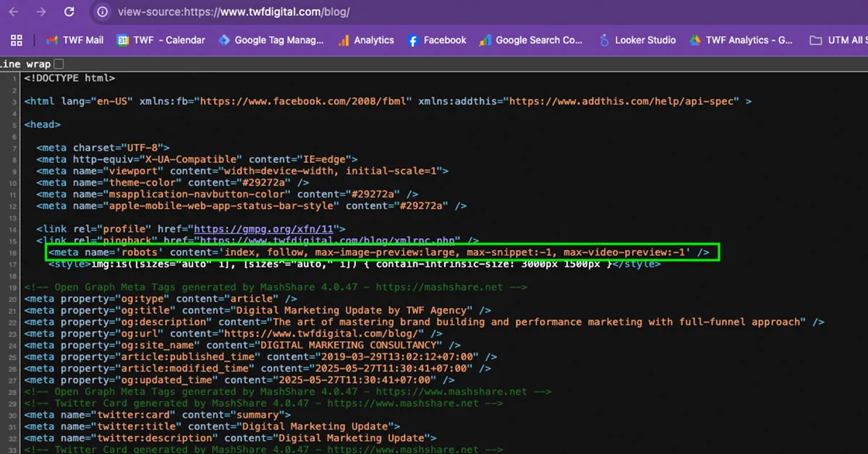The width and height of the screenshot is (868, 454).
Task: Open the Looker Studio bookmark
Action: 637,40
